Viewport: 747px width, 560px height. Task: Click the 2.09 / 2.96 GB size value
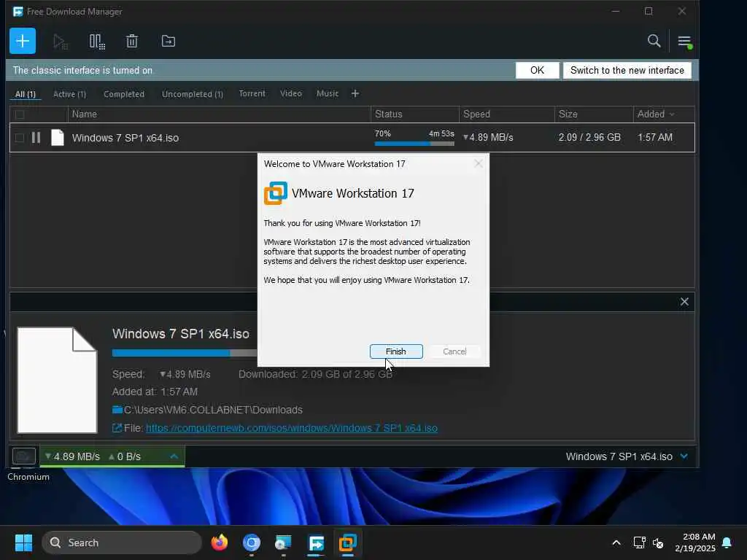click(589, 138)
